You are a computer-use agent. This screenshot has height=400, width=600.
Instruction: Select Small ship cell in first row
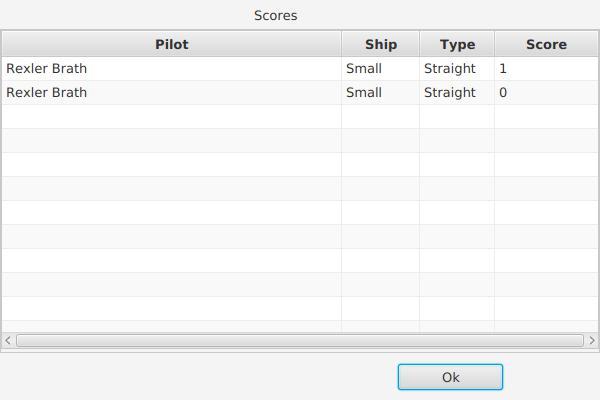(380, 69)
